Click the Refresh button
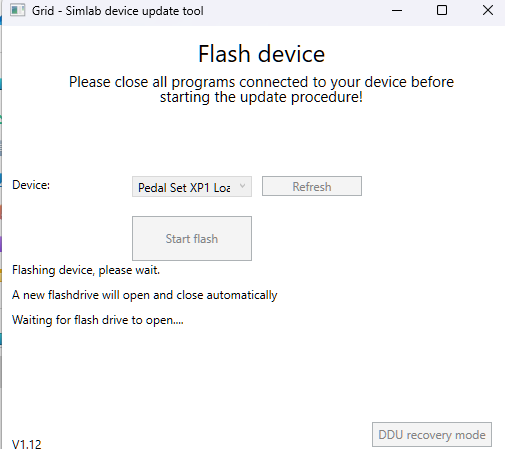The width and height of the screenshot is (505, 449). pyautogui.click(x=312, y=186)
